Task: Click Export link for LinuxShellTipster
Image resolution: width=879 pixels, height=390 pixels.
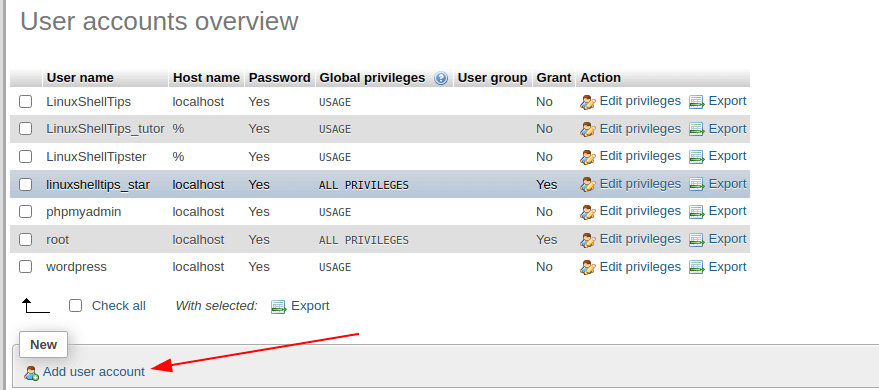Action: 728,156
